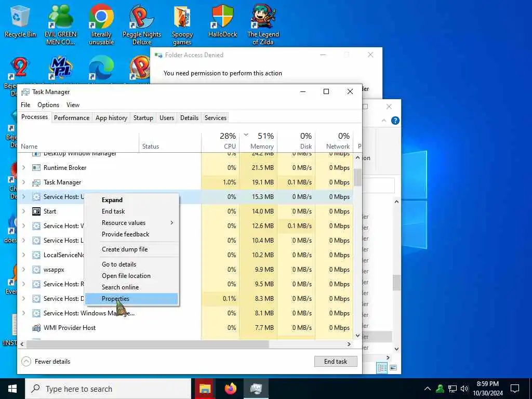Viewport: 532px width, 399px height.
Task: Click the Task Manager taskbar icon
Action: coord(256,389)
